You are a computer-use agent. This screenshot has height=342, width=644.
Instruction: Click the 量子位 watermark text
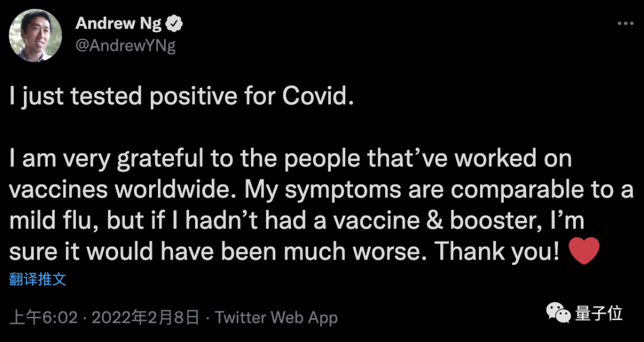599,313
